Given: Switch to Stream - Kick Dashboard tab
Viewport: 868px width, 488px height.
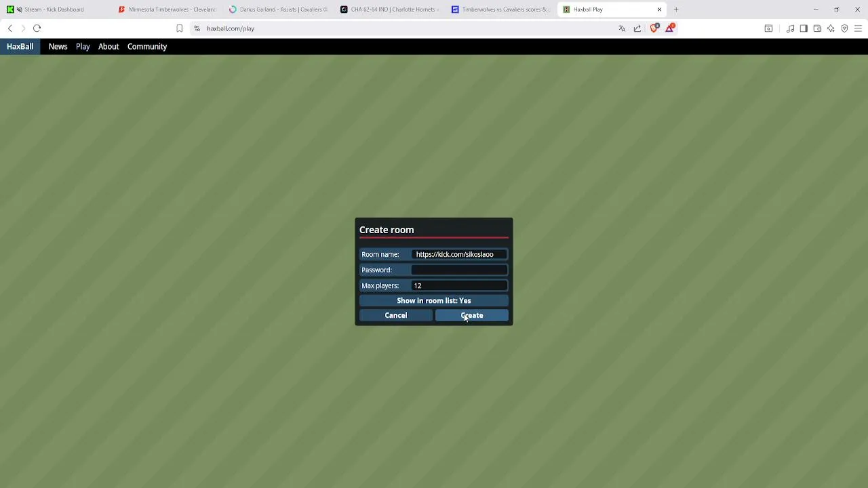Looking at the screenshot, I should coord(54,9).
